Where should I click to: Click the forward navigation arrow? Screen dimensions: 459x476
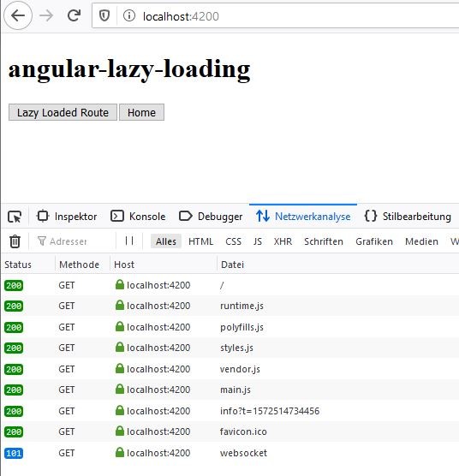[46, 15]
